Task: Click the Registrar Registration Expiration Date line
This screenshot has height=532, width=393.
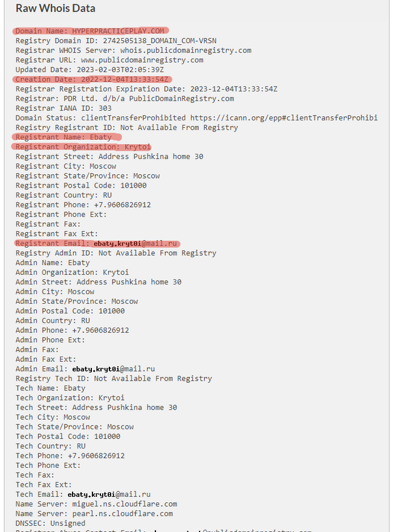Action: (146, 89)
